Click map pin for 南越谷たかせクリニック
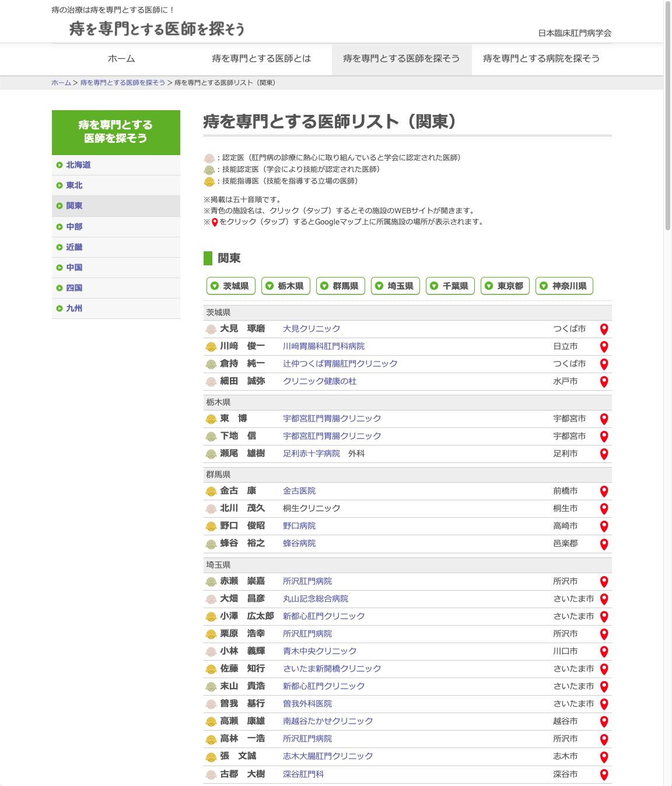The image size is (672, 786). 604,721
